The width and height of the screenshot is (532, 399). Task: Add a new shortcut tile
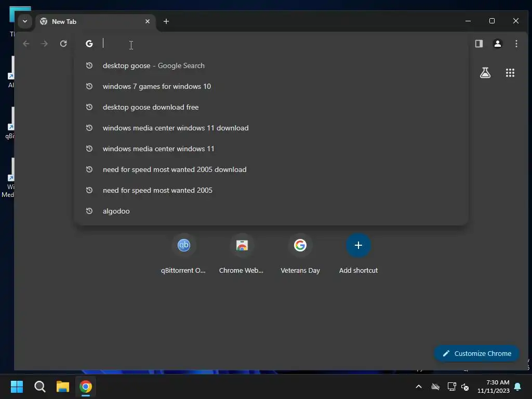click(358, 254)
